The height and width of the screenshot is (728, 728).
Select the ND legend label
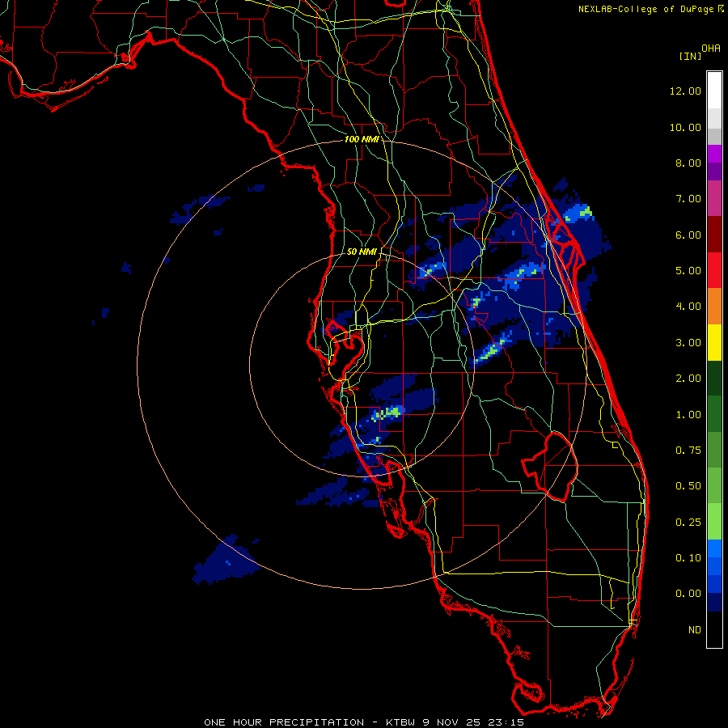click(695, 630)
